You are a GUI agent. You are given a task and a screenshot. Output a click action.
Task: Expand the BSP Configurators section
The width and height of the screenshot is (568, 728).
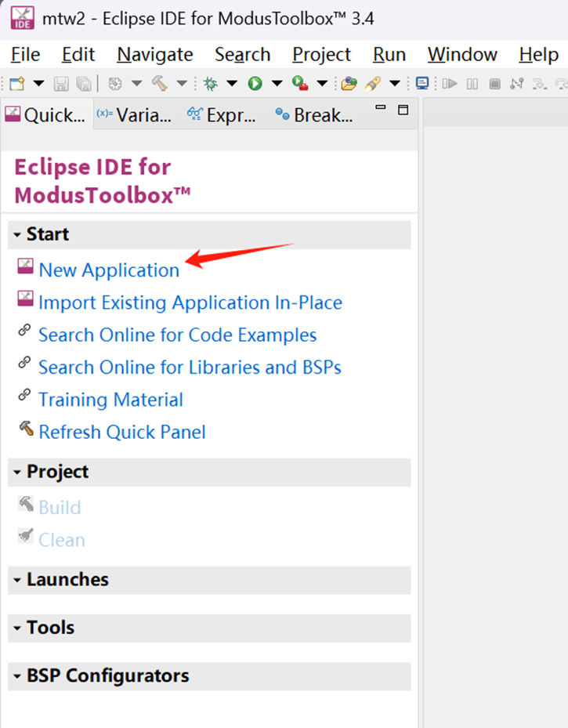pos(17,676)
